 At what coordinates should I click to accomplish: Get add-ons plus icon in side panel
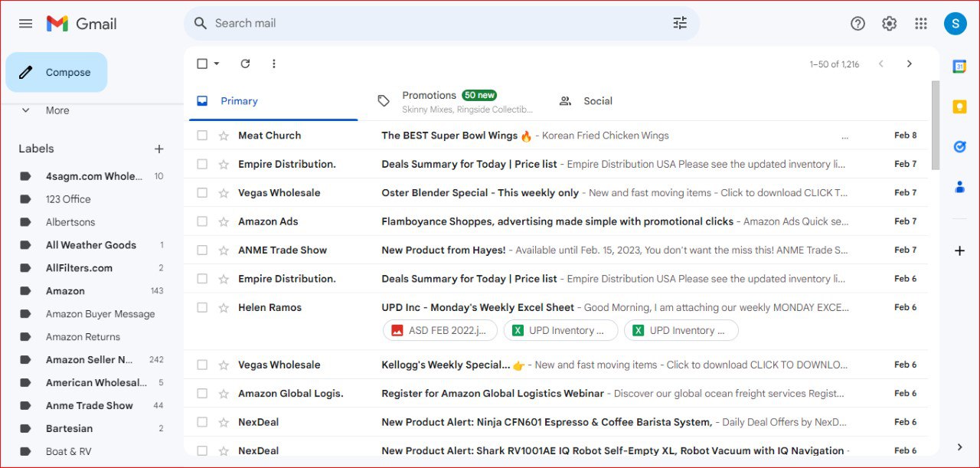click(x=959, y=250)
